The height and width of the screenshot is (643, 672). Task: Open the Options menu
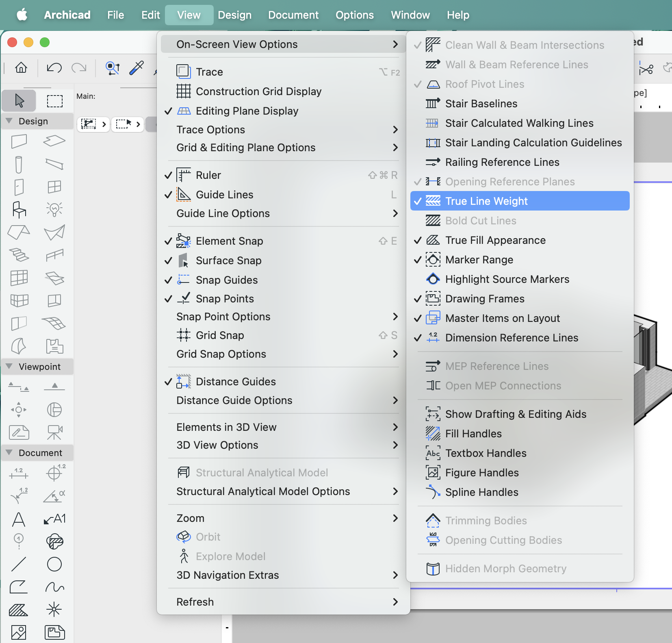[355, 15]
